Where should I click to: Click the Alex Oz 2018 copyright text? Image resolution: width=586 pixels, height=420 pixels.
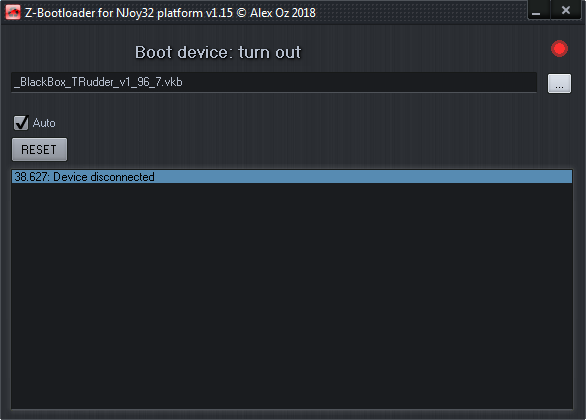pyautogui.click(x=283, y=13)
